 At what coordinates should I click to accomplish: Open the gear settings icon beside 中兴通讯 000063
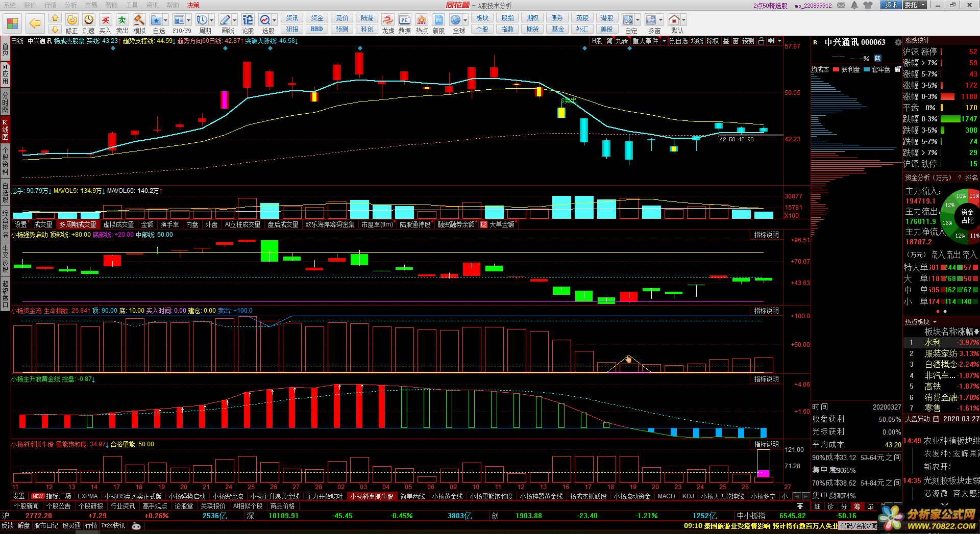(x=898, y=43)
